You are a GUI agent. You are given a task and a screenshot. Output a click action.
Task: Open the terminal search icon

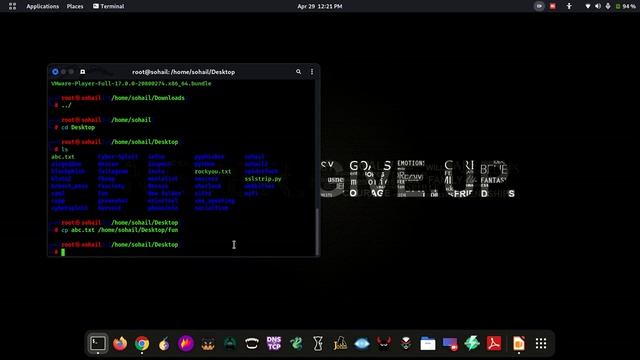pyautogui.click(x=298, y=72)
